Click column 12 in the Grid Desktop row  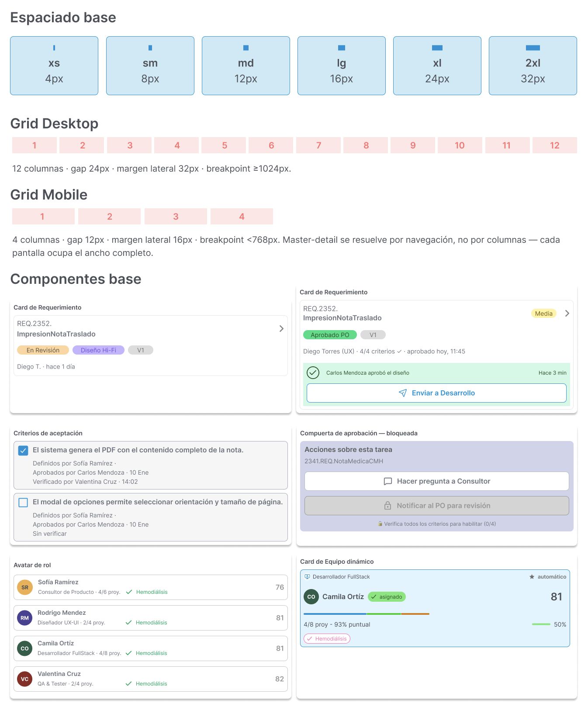555,145
